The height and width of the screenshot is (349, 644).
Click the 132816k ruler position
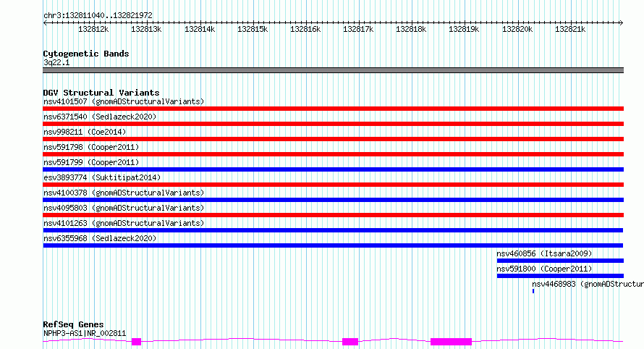click(x=305, y=29)
